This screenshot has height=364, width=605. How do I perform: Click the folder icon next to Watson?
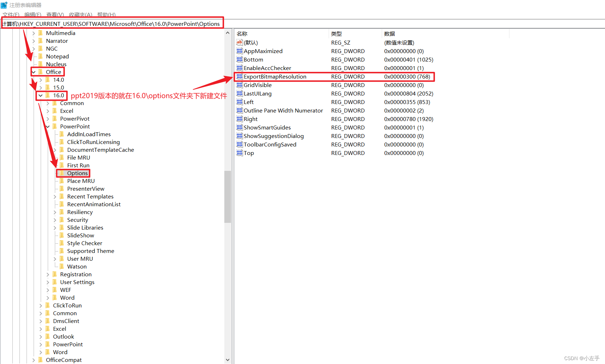pyautogui.click(x=62, y=266)
